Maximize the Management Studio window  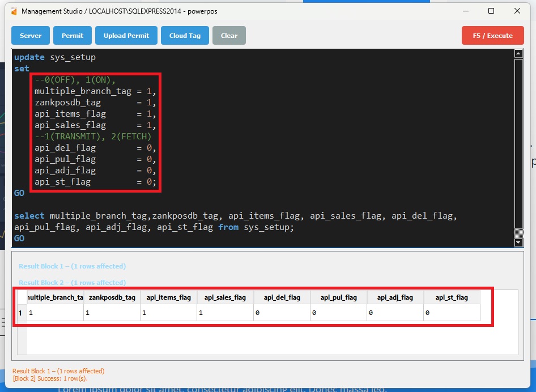tap(491, 11)
